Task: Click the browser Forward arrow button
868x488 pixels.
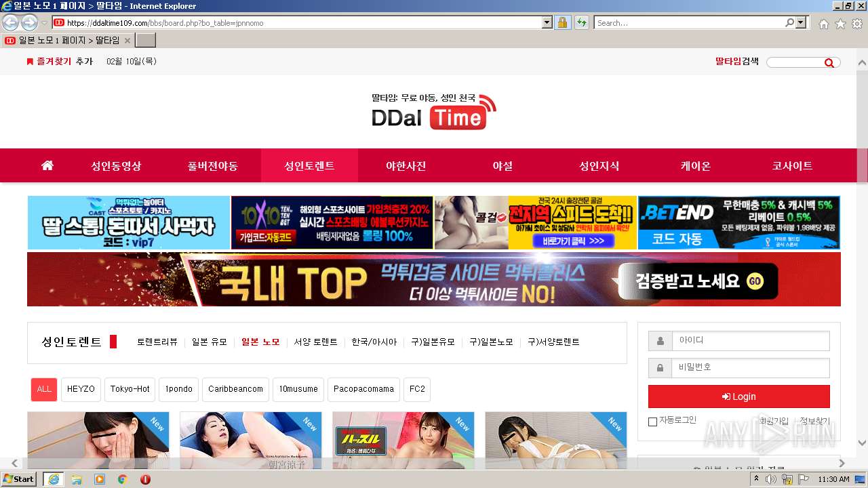Action: pos(29,22)
